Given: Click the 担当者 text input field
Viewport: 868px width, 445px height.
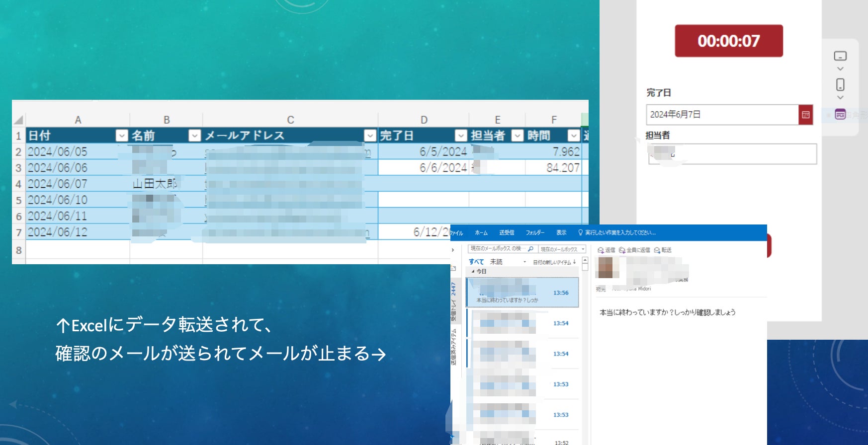Looking at the screenshot, I should pyautogui.click(x=732, y=154).
